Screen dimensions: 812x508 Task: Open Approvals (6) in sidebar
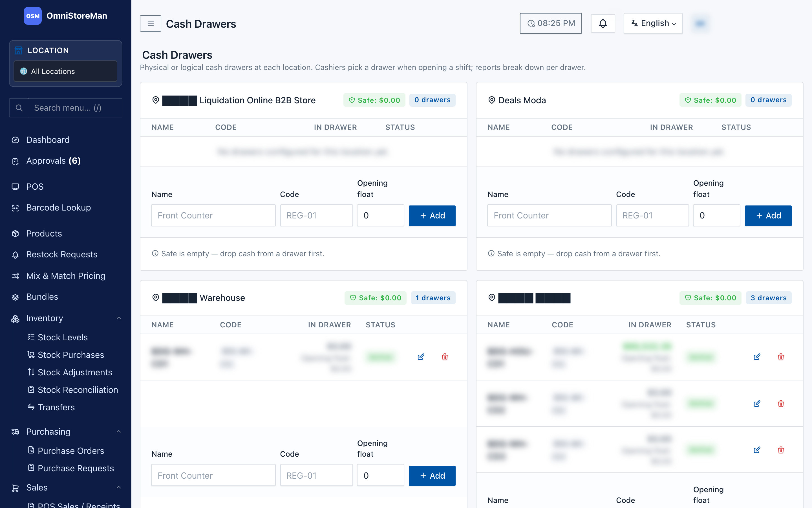click(65, 161)
